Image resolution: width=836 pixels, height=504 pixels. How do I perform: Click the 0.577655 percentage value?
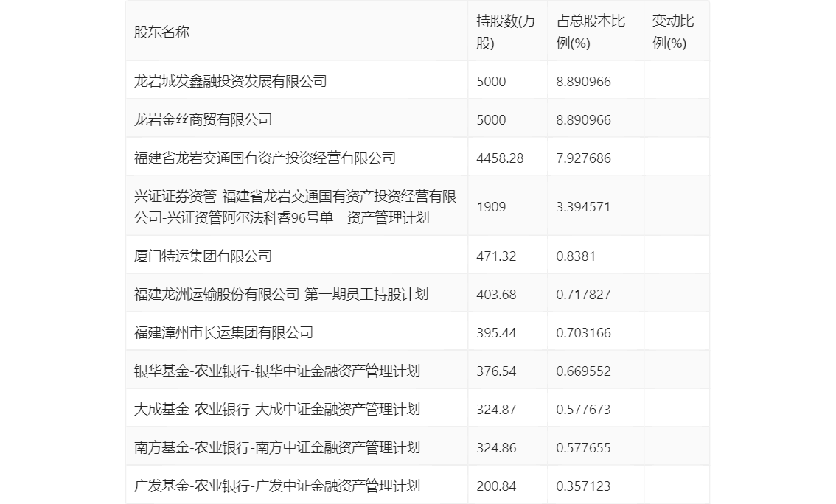pos(583,448)
